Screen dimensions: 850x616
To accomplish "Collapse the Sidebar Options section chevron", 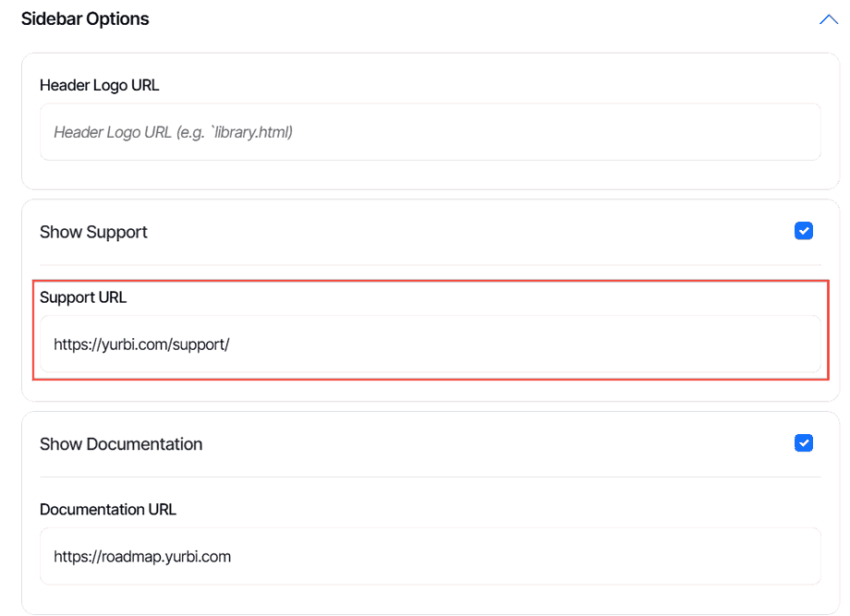I will 828,19.
